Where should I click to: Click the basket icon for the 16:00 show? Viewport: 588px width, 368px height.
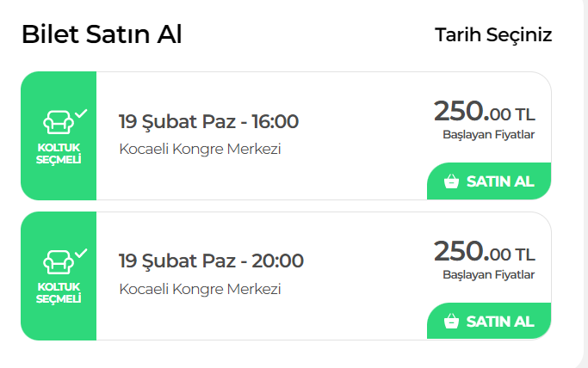click(x=451, y=181)
